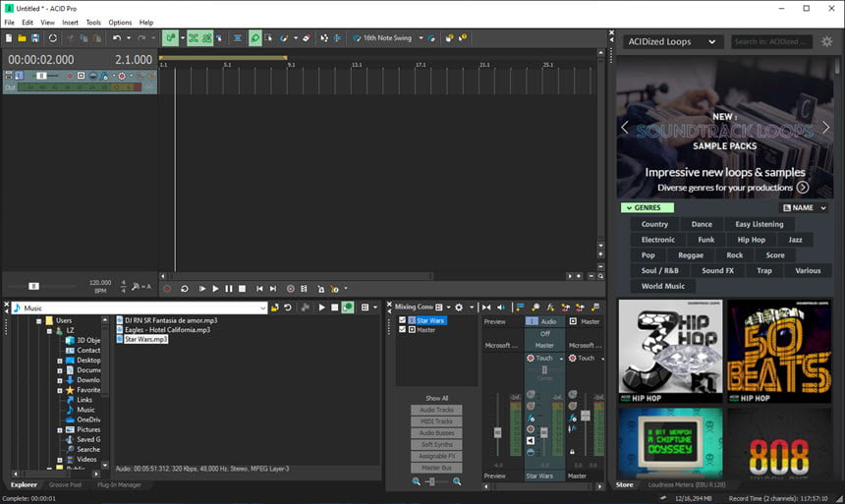
Task: Click the fx icon in Mixing Console toolbar
Action: [550, 308]
